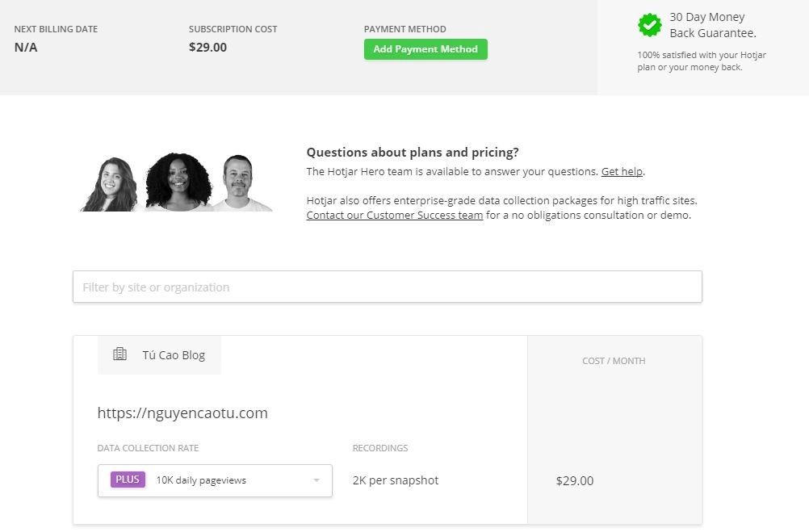809x532 pixels.
Task: Select the Tú Cao Blog organization tab
Action: point(159,354)
